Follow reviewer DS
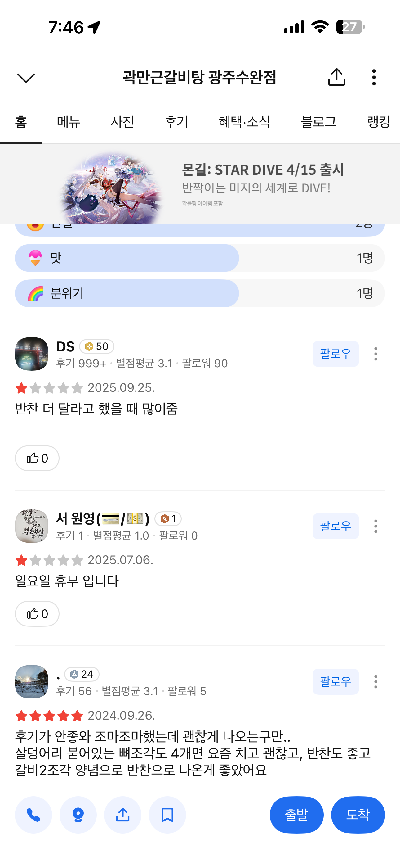Screen dimensions: 400x868 (336, 354)
